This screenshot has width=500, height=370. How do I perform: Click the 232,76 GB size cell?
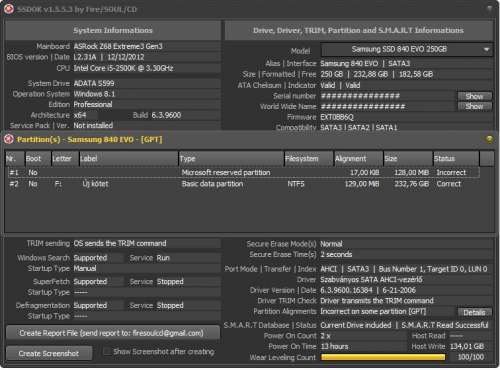pos(412,184)
